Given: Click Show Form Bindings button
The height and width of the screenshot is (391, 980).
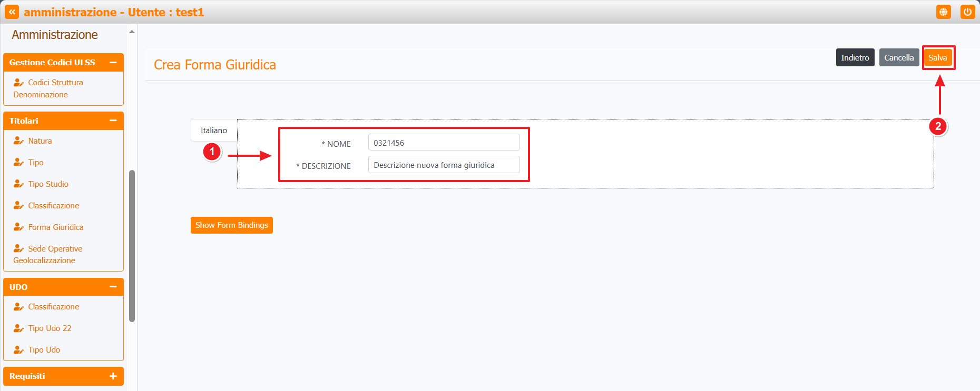Looking at the screenshot, I should point(231,225).
